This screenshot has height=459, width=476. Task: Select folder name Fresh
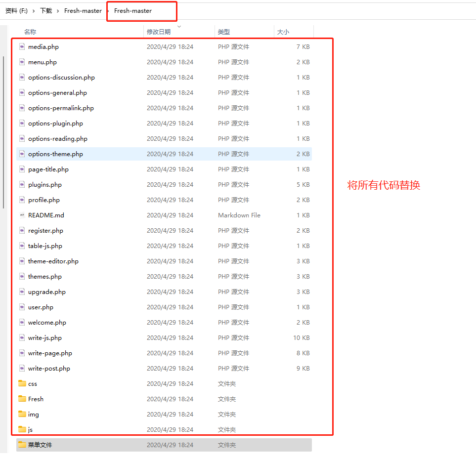(x=36, y=399)
